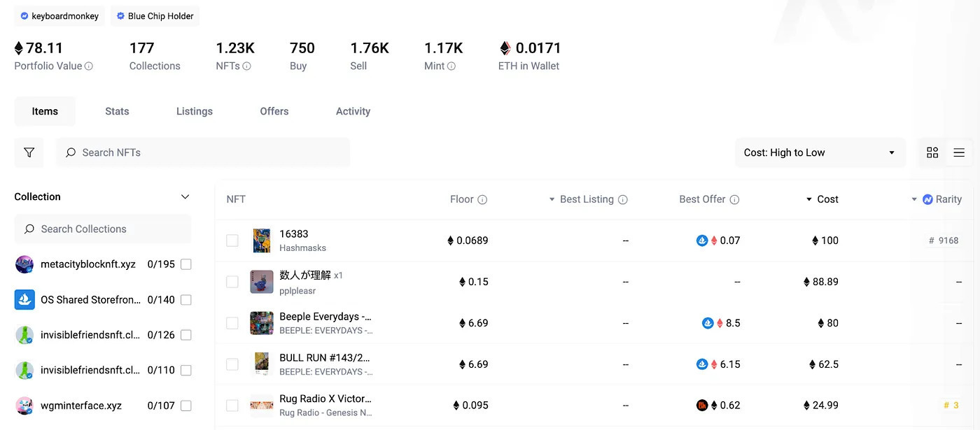980x430 pixels.
Task: Tick the wgminterface.xyz collection checkbox
Action: (186, 406)
